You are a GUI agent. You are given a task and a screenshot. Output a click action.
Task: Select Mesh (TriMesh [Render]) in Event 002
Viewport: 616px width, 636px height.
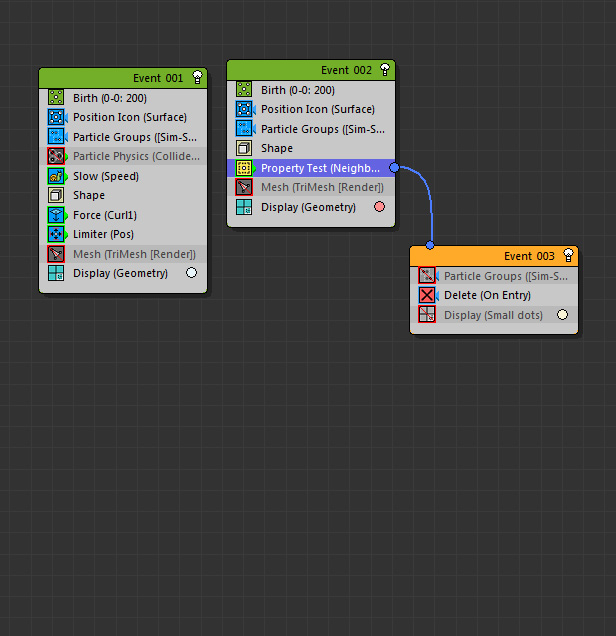[x=322, y=187]
